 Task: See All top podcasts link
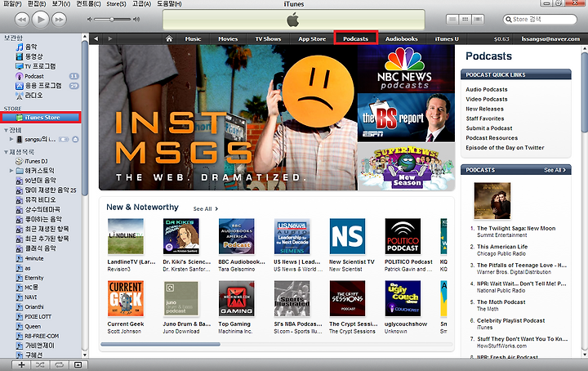pyautogui.click(x=555, y=170)
